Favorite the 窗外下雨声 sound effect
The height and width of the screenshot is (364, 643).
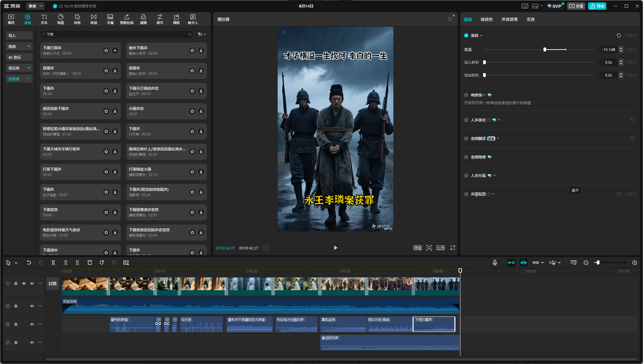click(192, 51)
